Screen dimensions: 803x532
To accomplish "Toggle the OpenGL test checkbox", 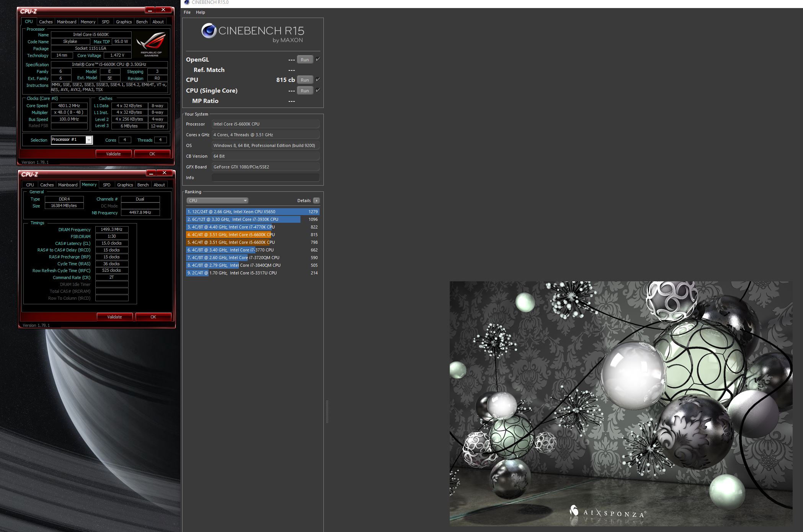I will (318, 59).
